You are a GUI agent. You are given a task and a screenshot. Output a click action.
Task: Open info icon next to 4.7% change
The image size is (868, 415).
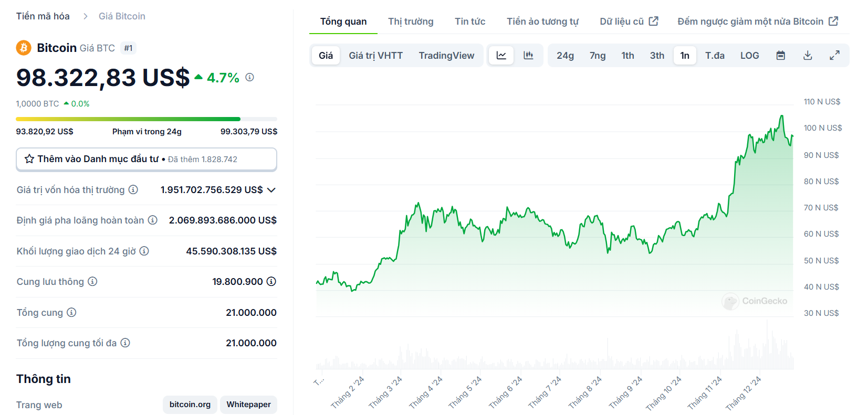pyautogui.click(x=250, y=77)
